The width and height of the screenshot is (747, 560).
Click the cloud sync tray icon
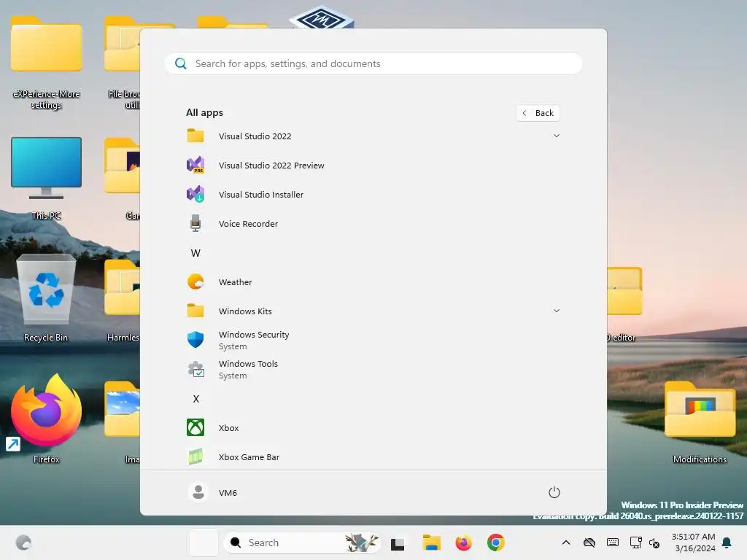coord(589,542)
